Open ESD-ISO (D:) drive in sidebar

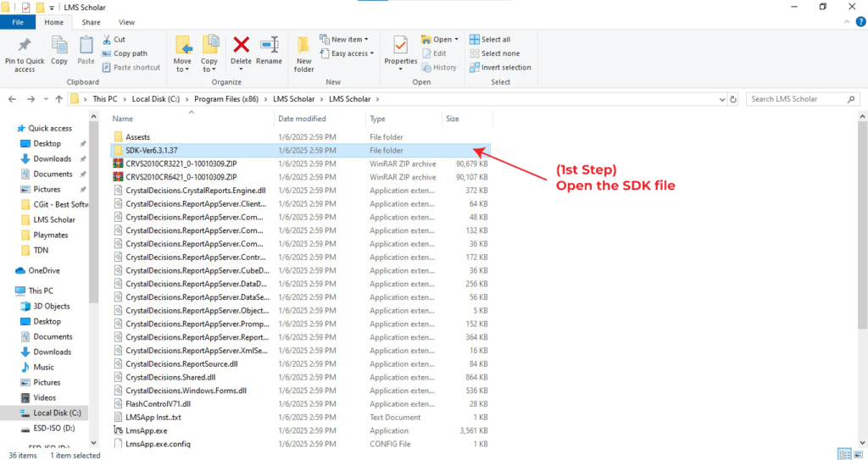tap(53, 428)
